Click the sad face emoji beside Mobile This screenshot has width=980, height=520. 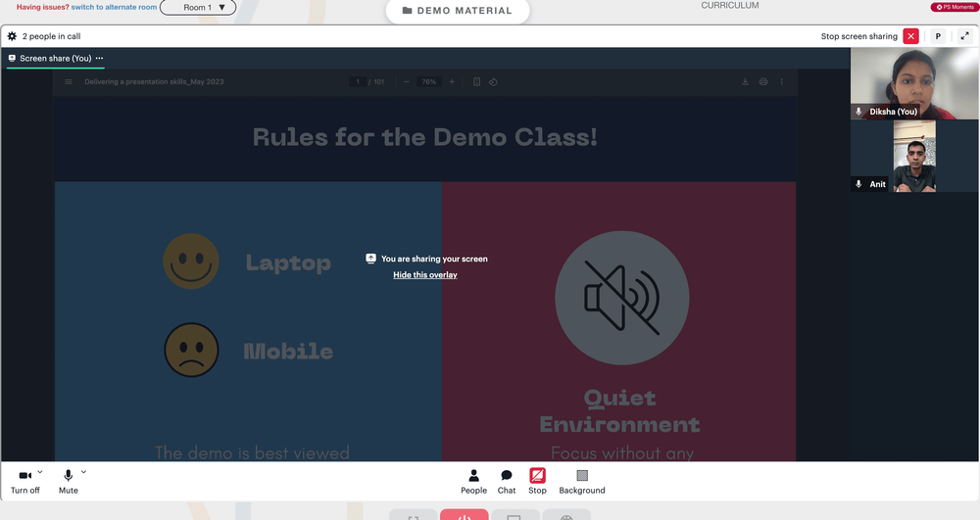coord(191,350)
